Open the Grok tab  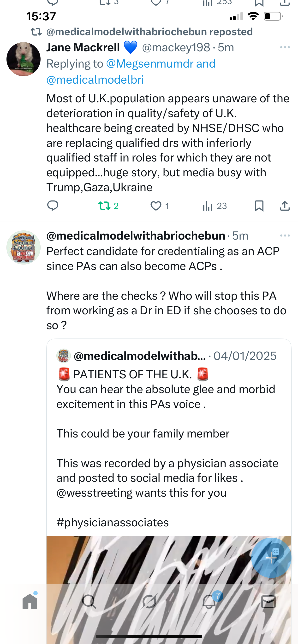149,602
